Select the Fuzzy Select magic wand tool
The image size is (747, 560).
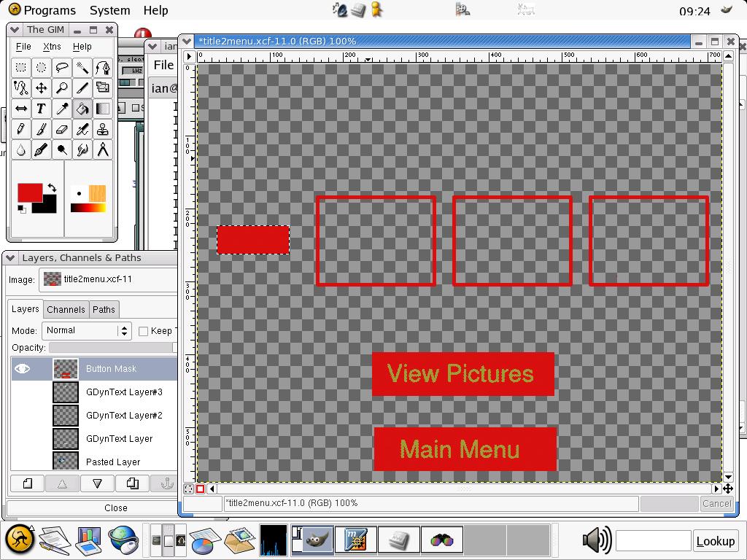point(82,68)
